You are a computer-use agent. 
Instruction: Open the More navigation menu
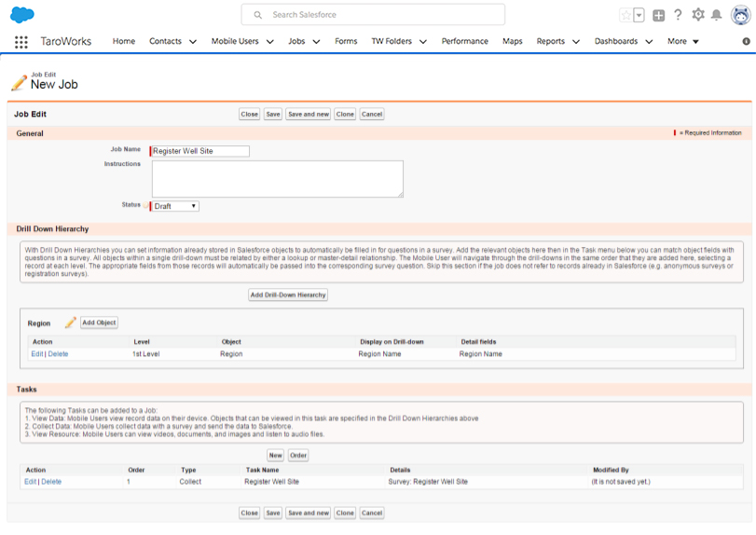coord(682,41)
